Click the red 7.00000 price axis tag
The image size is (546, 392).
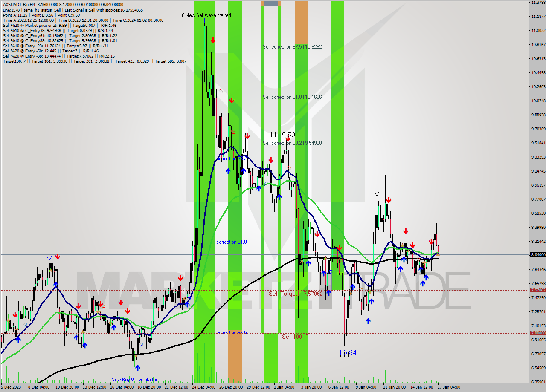(537, 333)
